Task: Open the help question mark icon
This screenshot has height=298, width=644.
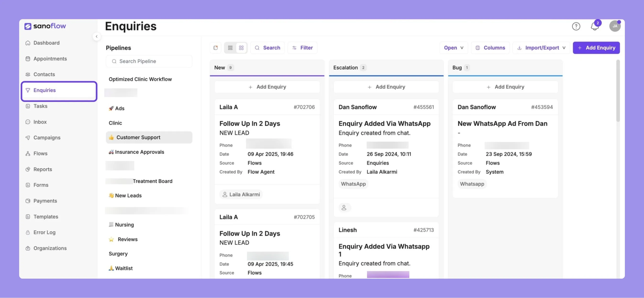Action: (576, 26)
